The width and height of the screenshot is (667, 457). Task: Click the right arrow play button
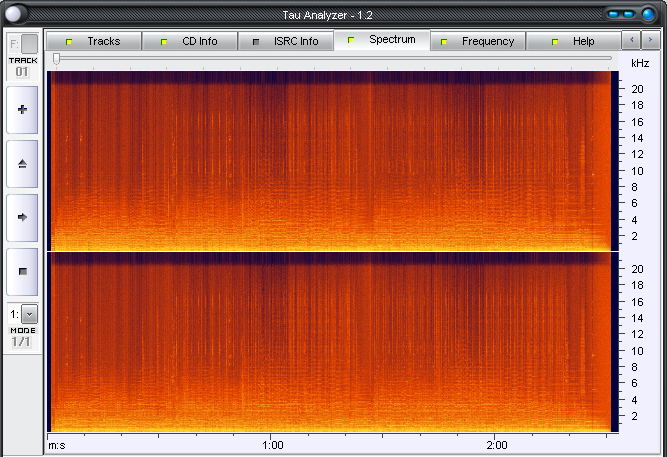pyautogui.click(x=22, y=217)
